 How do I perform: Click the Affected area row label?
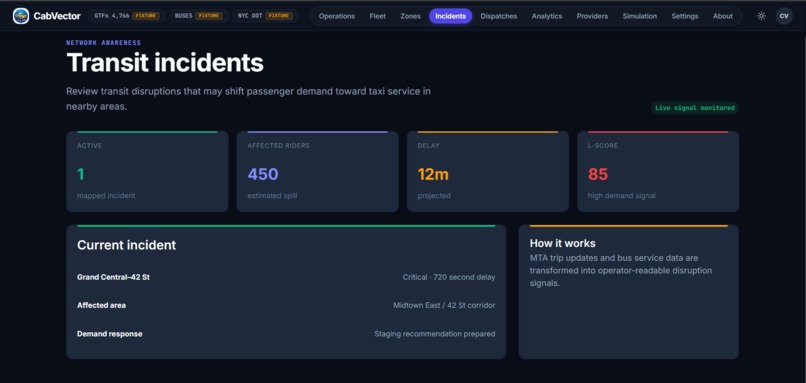(101, 305)
